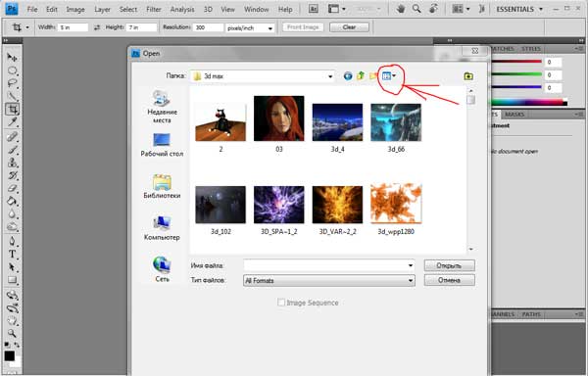The image size is (588, 376).
Task: Expand the Папка folder dropdown
Action: pos(330,76)
